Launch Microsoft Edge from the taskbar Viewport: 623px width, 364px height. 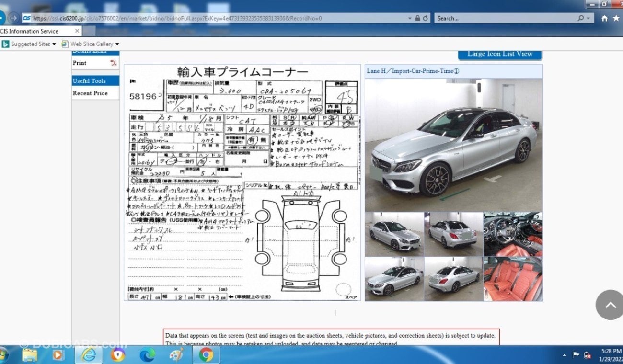tap(147, 355)
